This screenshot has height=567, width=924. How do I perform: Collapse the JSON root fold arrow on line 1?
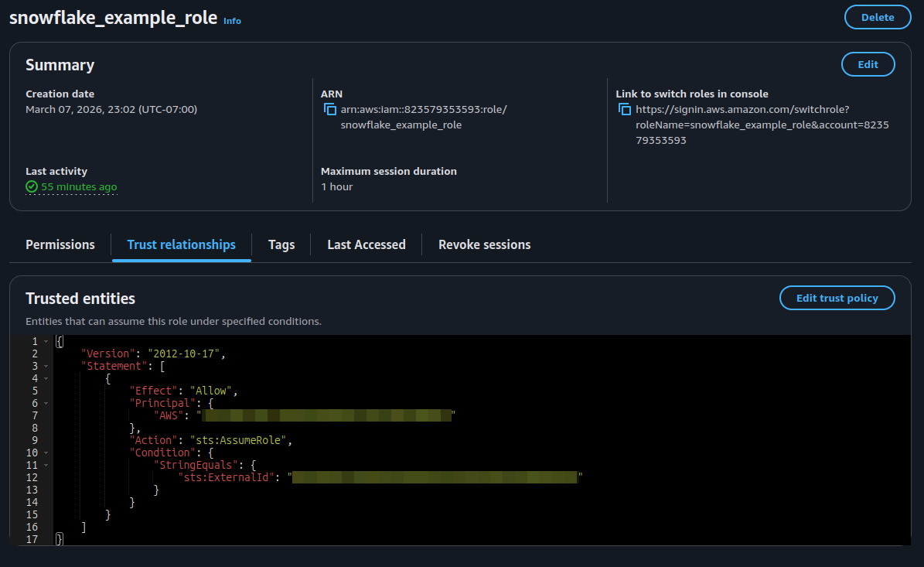(46, 341)
